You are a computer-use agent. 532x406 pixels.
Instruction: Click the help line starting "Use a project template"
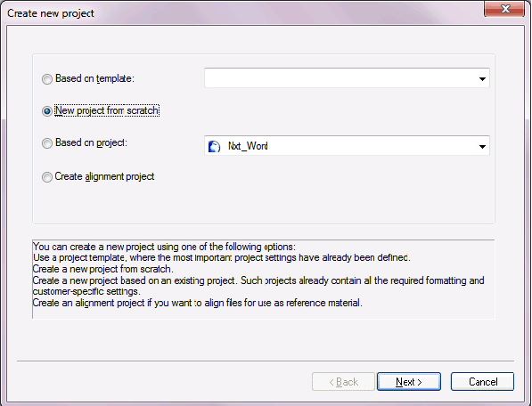coord(222,257)
